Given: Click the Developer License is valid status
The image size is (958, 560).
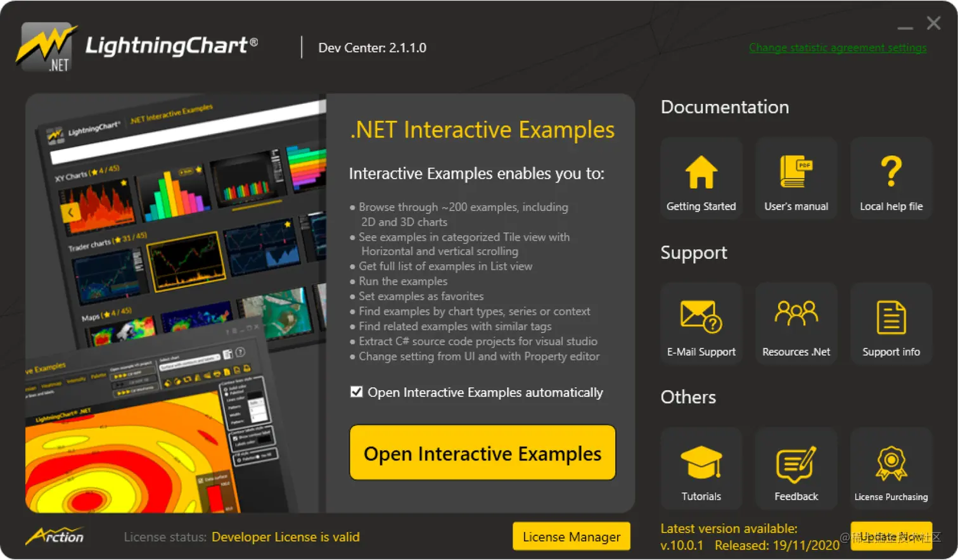Looking at the screenshot, I should (x=286, y=537).
